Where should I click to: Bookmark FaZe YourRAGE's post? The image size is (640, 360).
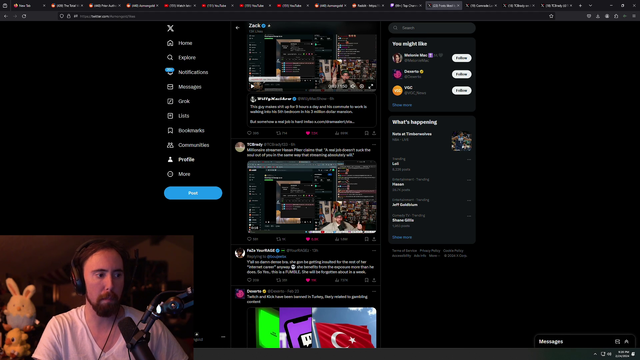pyautogui.click(x=367, y=280)
